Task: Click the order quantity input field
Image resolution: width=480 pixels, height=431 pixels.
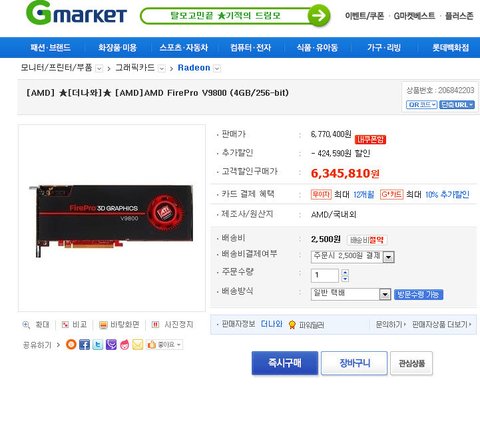Action: (324, 275)
